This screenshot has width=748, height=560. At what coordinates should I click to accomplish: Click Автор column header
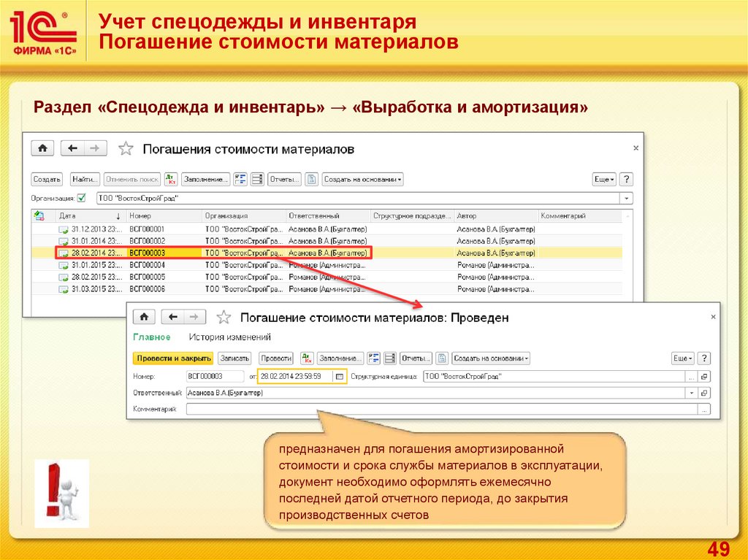(496, 215)
